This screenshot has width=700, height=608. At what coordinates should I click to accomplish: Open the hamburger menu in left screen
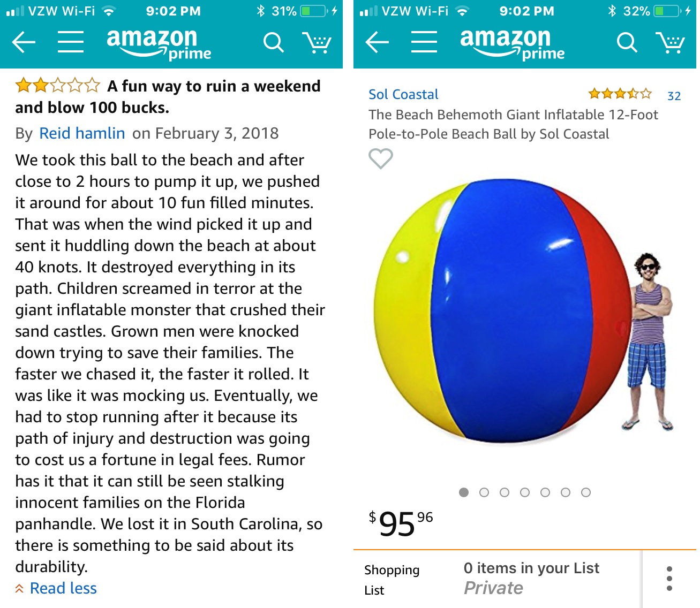pyautogui.click(x=70, y=42)
